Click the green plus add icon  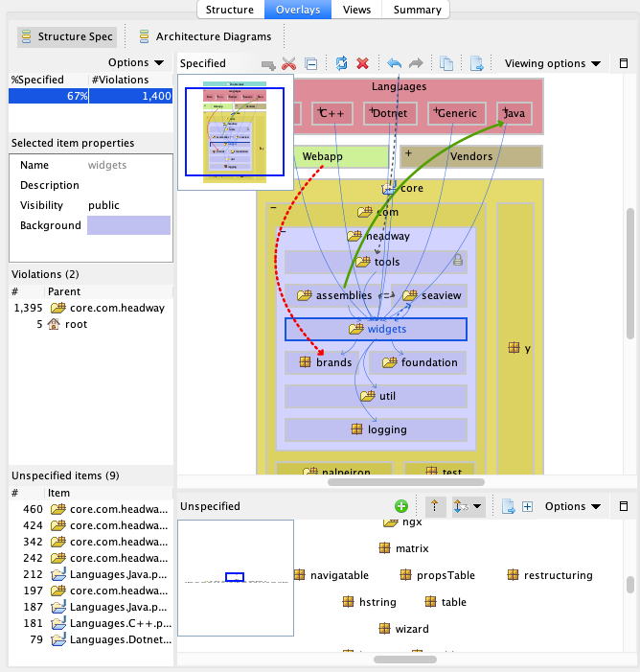tap(401, 506)
